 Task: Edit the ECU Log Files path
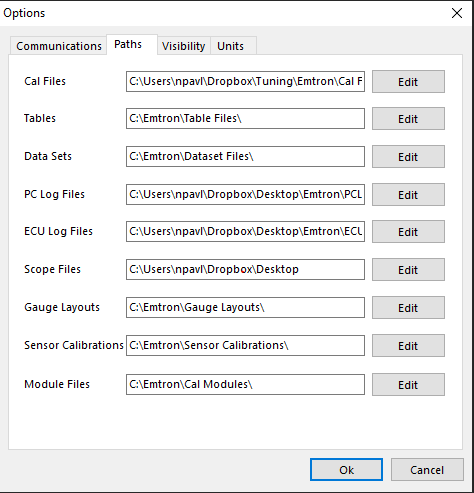click(408, 232)
